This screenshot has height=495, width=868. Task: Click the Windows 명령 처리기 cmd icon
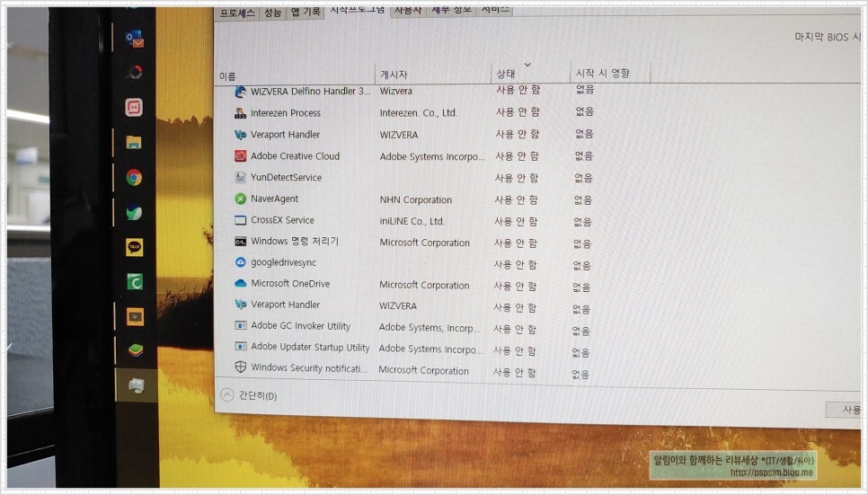click(x=240, y=242)
